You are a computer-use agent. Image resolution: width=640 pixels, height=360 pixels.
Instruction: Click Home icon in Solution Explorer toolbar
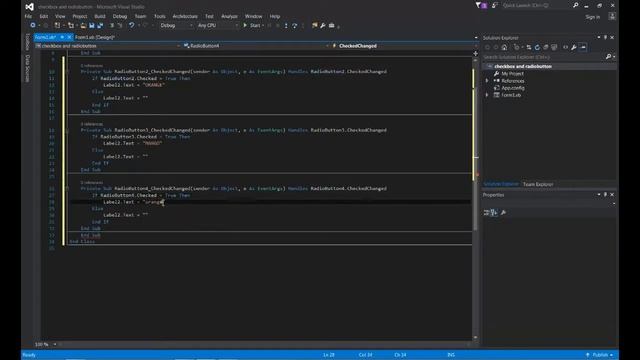pos(504,47)
